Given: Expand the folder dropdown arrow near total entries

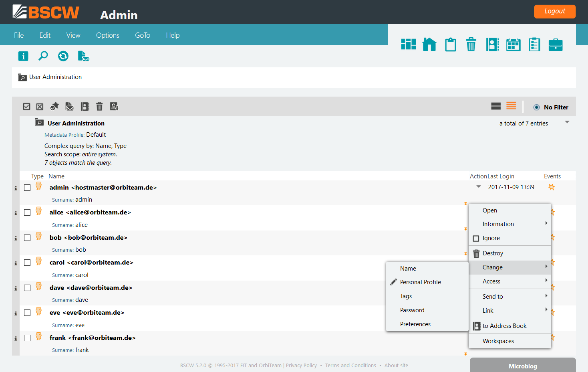Looking at the screenshot, I should [x=567, y=122].
